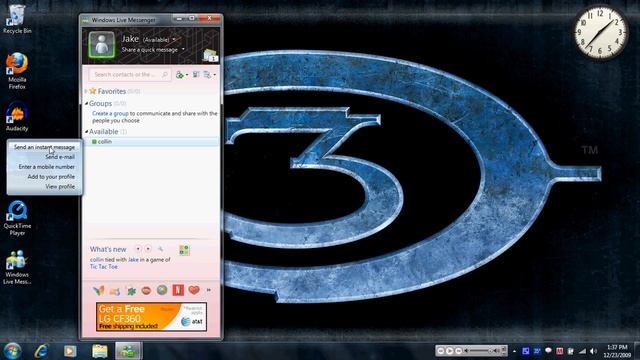Open dropdown arrow next to Add a contact
640x360 pixels.
(187, 75)
